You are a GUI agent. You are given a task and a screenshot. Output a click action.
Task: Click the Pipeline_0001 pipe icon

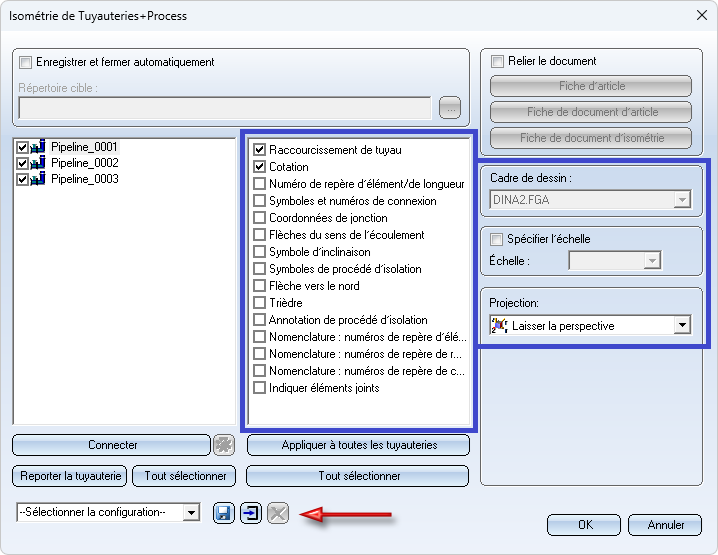[x=38, y=147]
